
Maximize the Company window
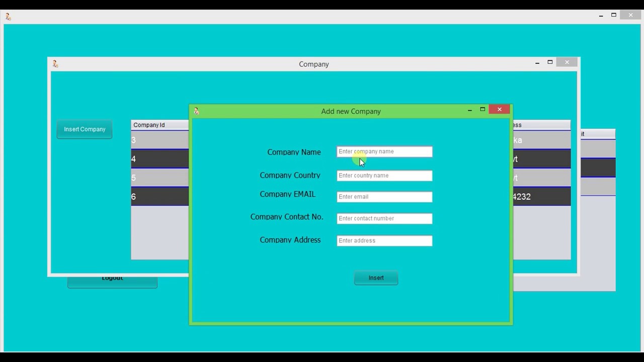pos(550,62)
